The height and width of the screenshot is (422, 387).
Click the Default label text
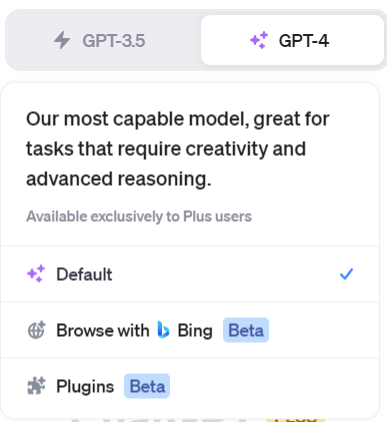[x=84, y=274]
